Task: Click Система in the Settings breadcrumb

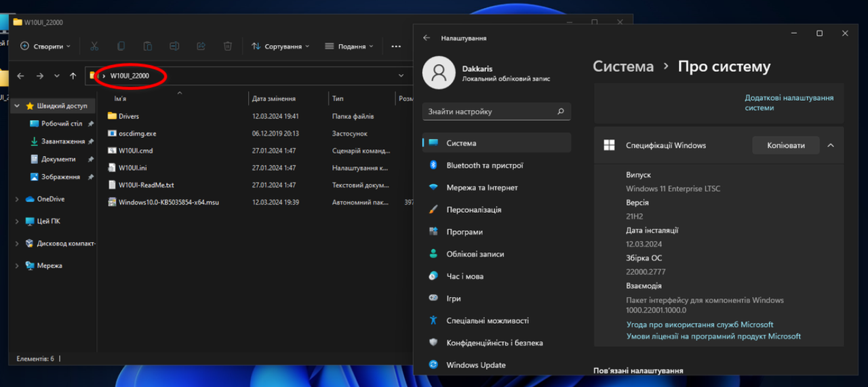Action: click(623, 66)
